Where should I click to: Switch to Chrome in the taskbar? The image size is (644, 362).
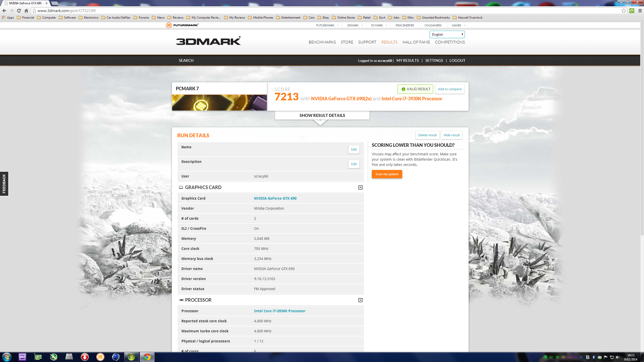(x=147, y=357)
